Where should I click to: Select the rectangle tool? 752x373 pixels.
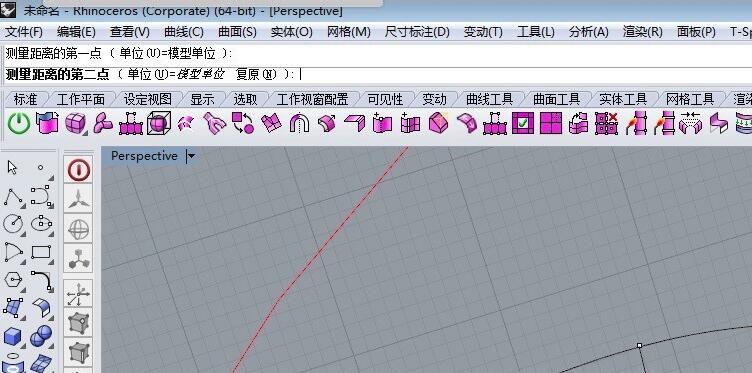tap(41, 252)
